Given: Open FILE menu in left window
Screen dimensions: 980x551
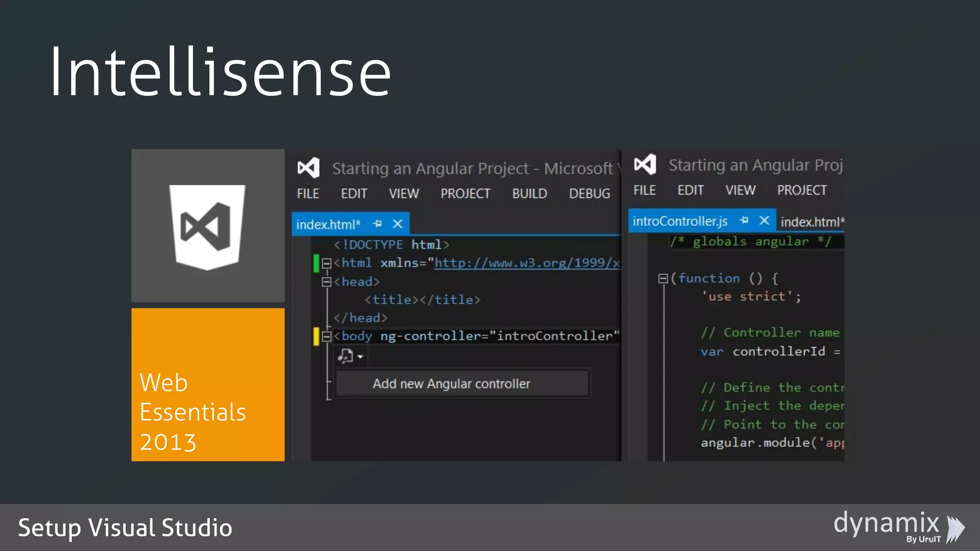Looking at the screenshot, I should point(308,194).
